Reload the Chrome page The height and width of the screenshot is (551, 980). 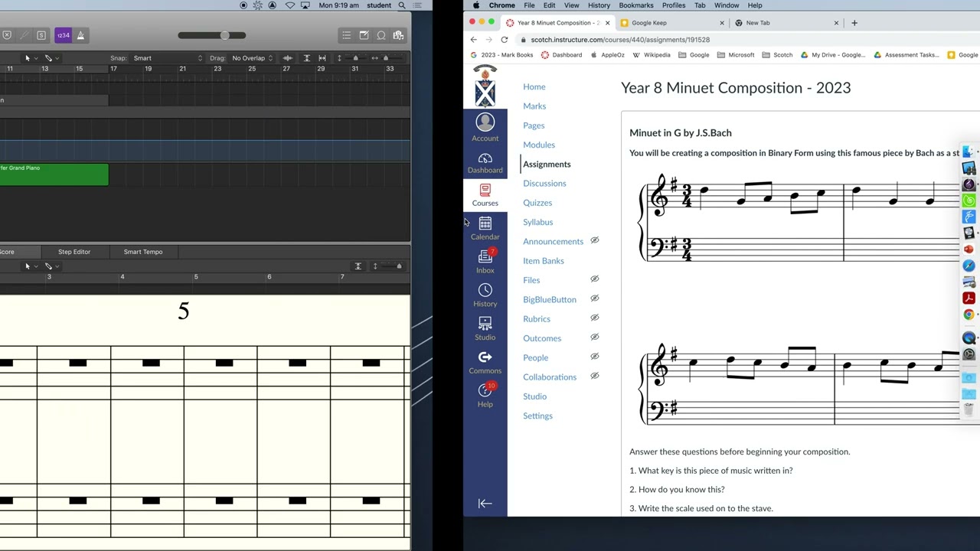click(504, 40)
